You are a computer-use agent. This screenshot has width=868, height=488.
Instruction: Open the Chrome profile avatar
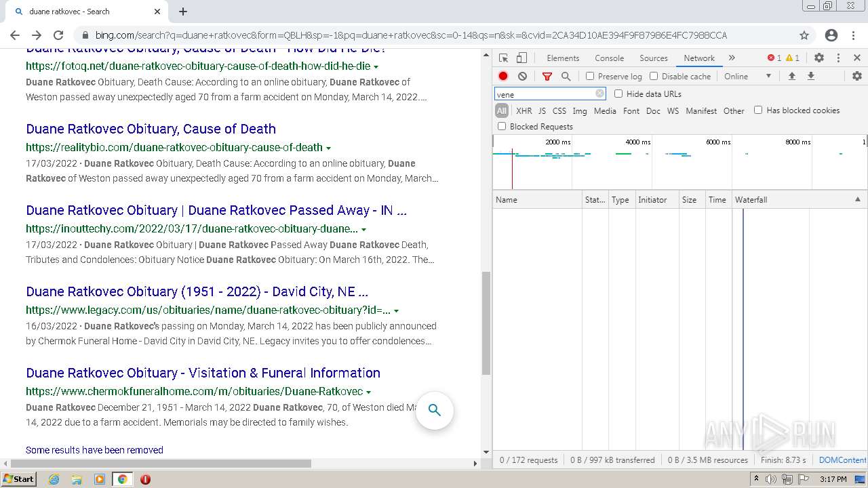click(x=831, y=35)
